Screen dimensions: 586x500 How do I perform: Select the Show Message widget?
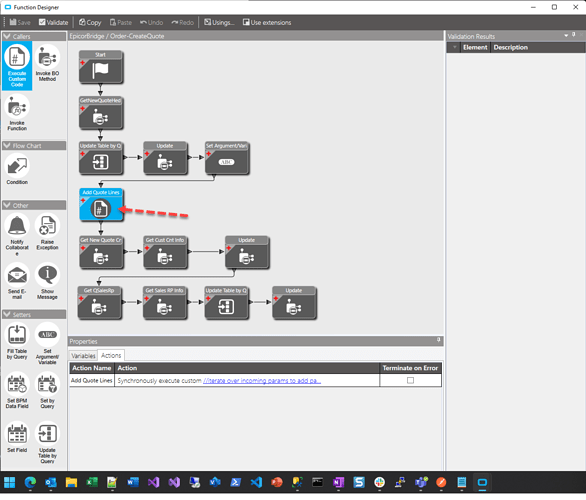pos(47,281)
